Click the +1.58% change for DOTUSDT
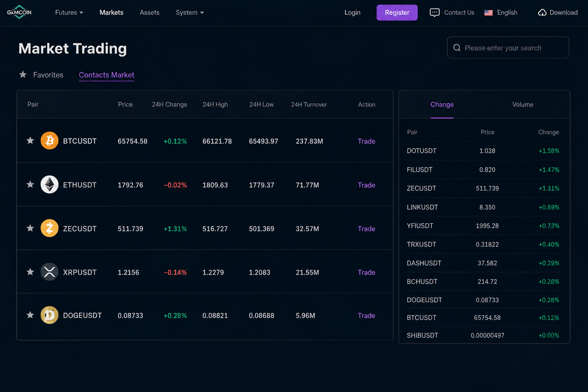The width and height of the screenshot is (588, 392). coord(549,151)
